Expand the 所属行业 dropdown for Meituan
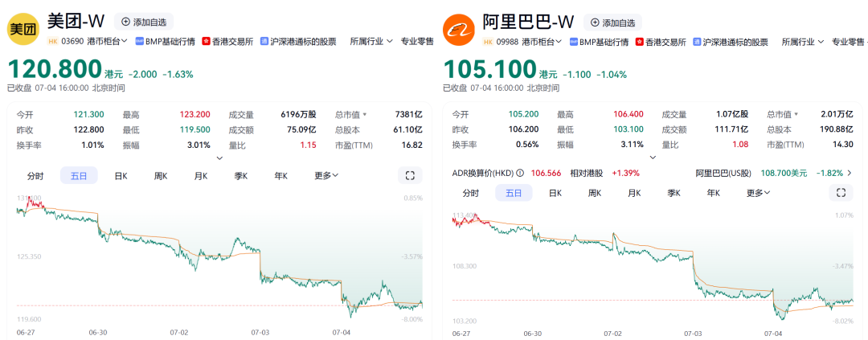The width and height of the screenshot is (868, 340). [x=371, y=41]
